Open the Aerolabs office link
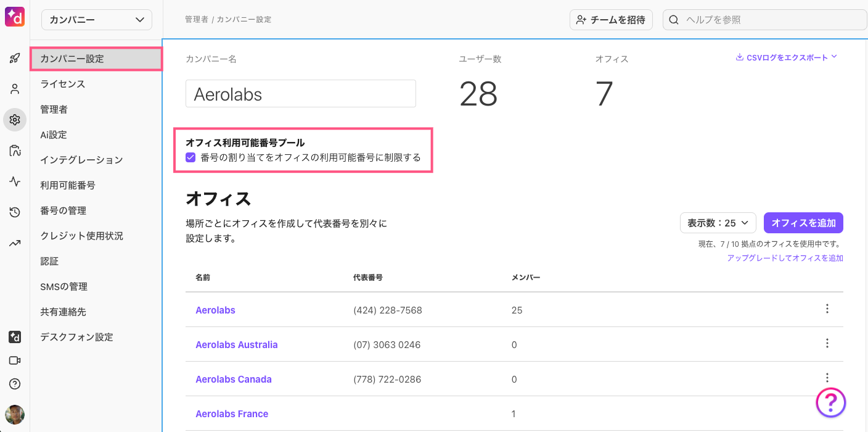 coord(215,310)
